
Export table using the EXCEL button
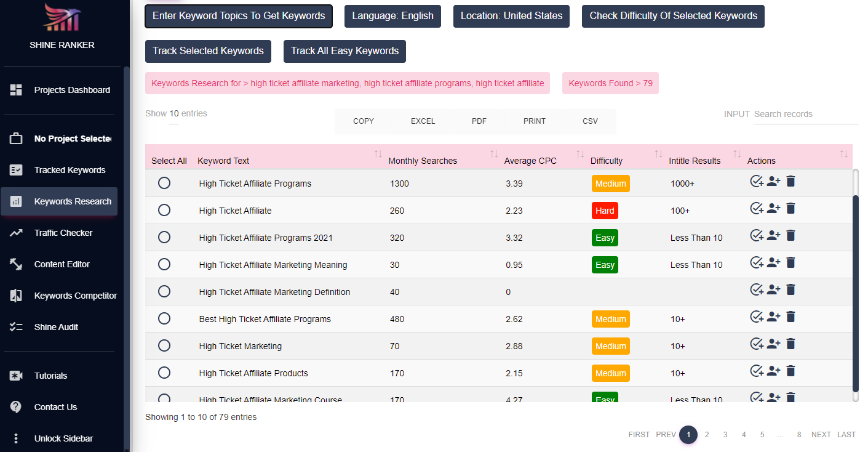(x=423, y=121)
